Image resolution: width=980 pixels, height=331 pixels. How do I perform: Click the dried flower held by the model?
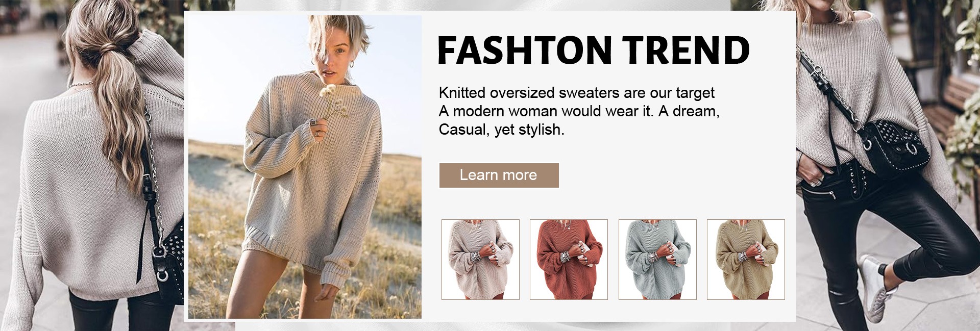pyautogui.click(x=332, y=102)
